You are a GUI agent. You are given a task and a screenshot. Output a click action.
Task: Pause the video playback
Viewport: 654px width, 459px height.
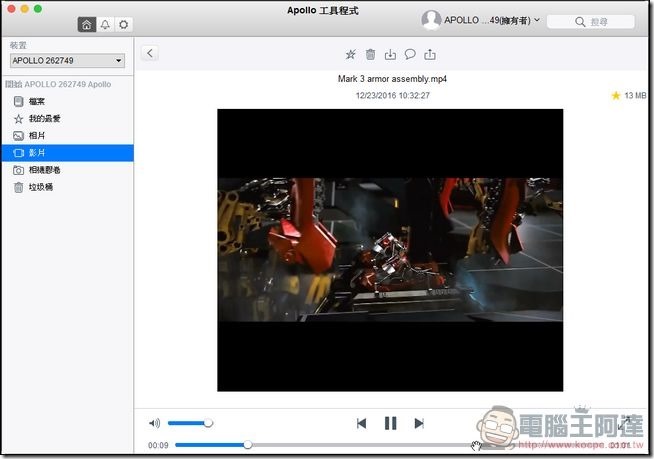pos(390,423)
